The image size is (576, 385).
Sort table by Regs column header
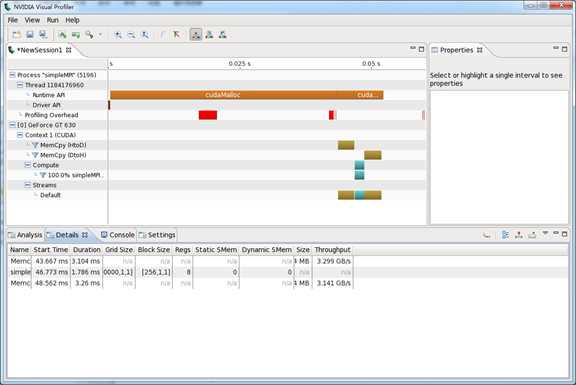coord(183,250)
